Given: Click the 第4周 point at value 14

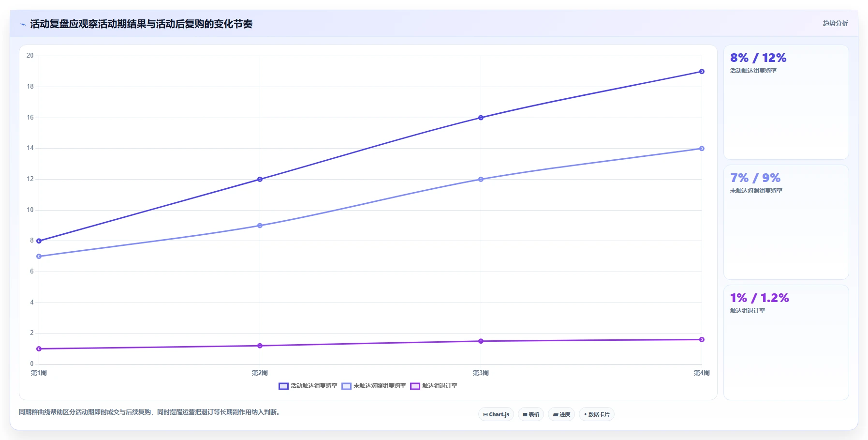Looking at the screenshot, I should (x=702, y=149).
